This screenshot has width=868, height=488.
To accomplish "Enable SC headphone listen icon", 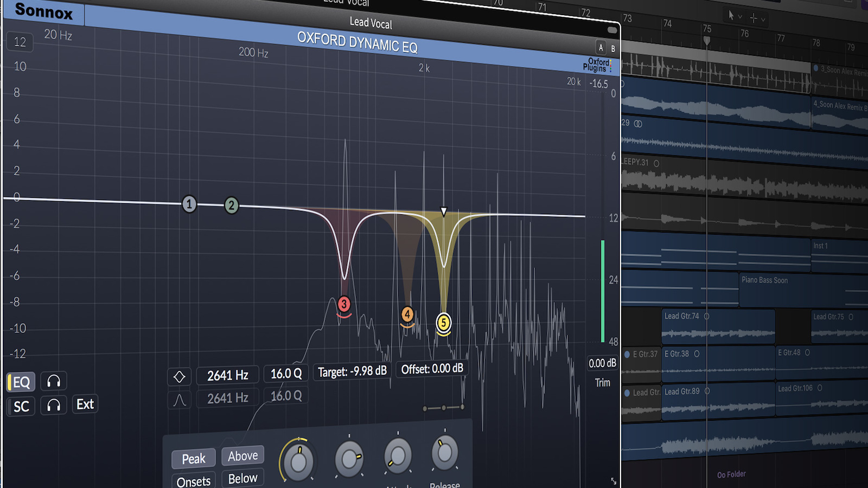I will click(53, 405).
